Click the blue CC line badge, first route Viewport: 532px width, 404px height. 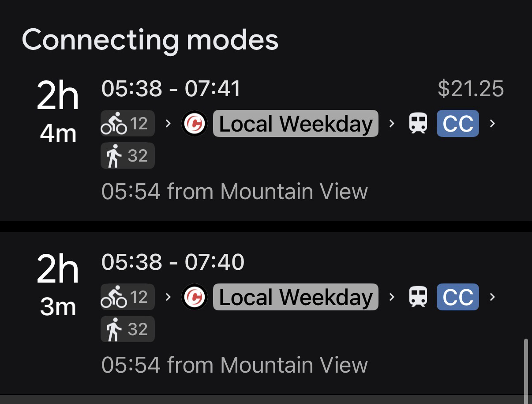click(x=457, y=124)
